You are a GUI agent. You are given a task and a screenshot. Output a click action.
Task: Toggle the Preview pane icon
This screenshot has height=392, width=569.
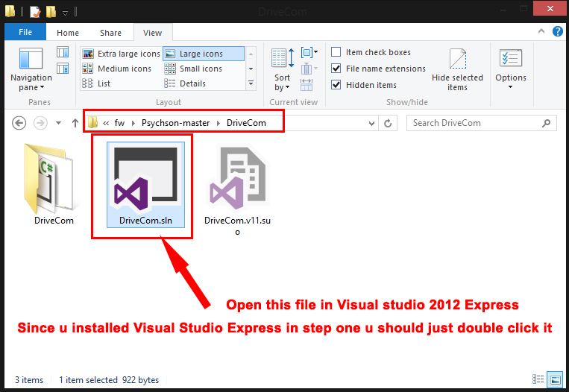pyautogui.click(x=63, y=52)
